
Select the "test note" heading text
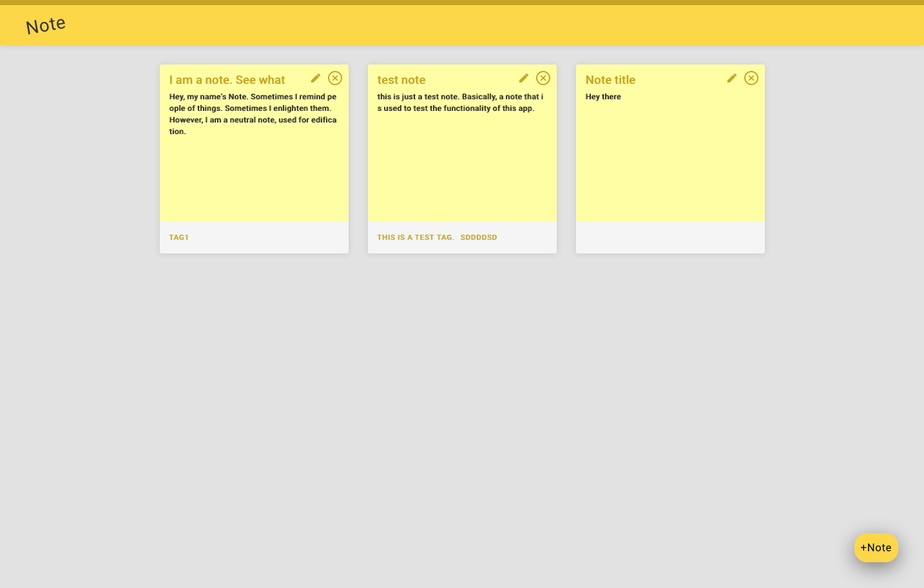coord(401,80)
